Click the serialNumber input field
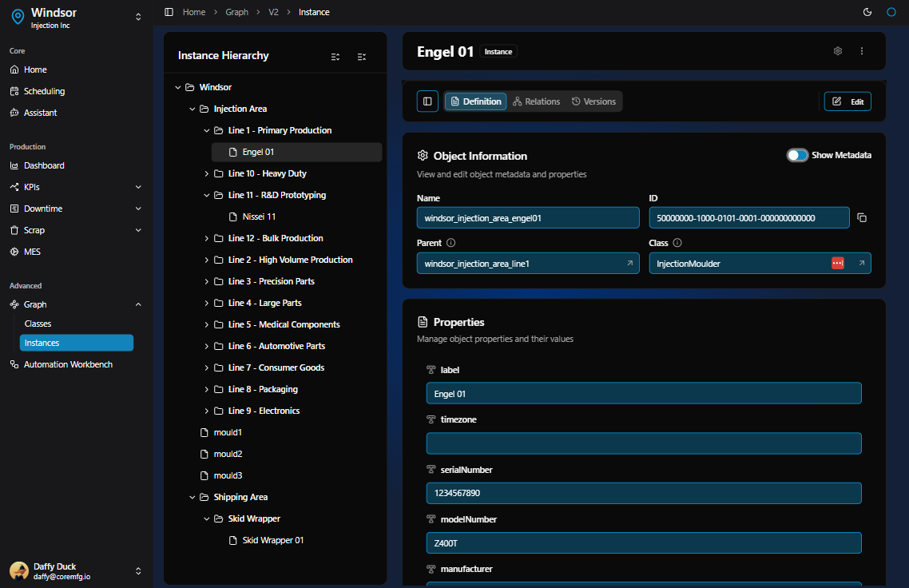This screenshot has height=588, width=909. click(643, 493)
